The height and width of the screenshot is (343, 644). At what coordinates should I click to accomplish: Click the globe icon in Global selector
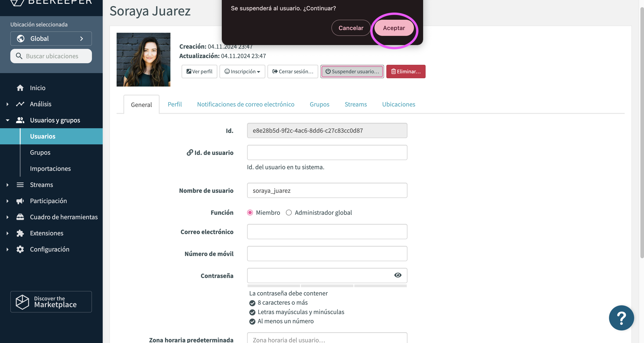click(20, 39)
